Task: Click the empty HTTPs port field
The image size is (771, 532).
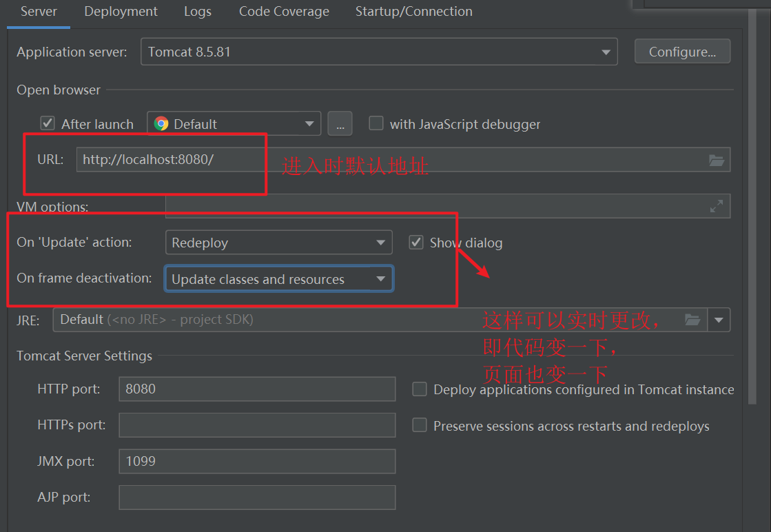Action: coord(257,424)
